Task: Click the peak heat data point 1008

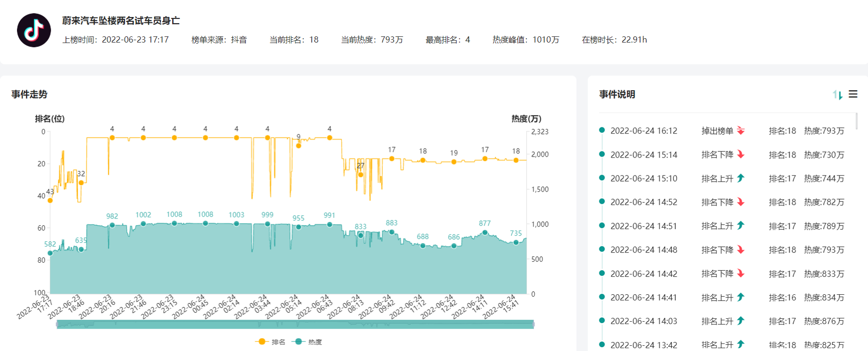Action: click(x=175, y=223)
